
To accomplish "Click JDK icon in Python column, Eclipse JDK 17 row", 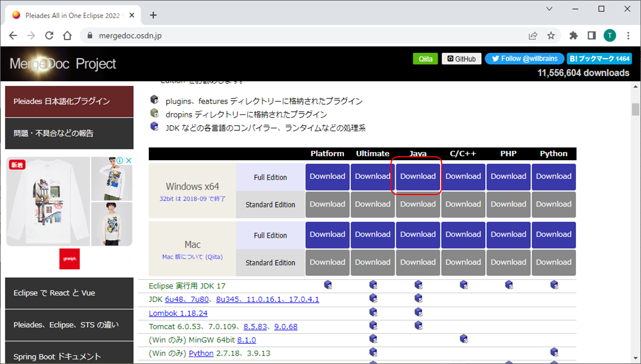I will tap(554, 284).
